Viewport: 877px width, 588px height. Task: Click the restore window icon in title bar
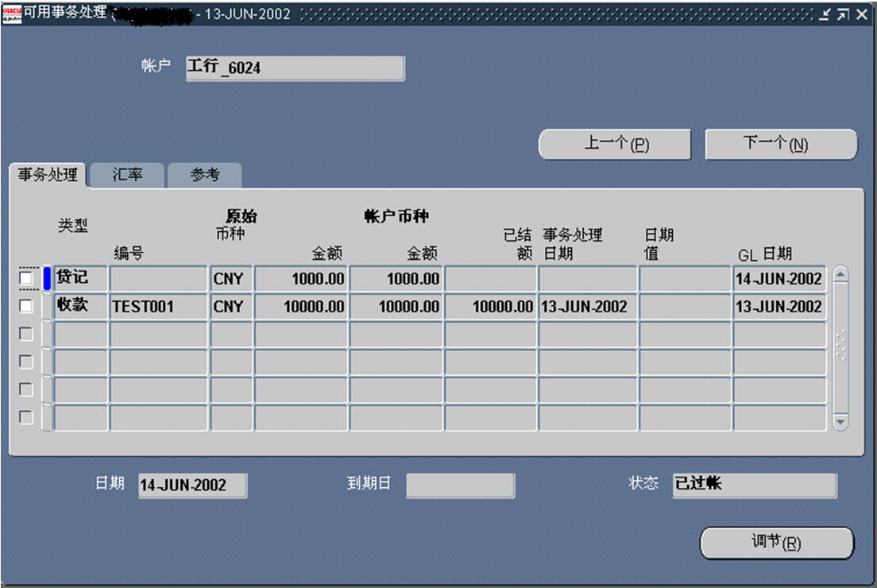(x=843, y=14)
